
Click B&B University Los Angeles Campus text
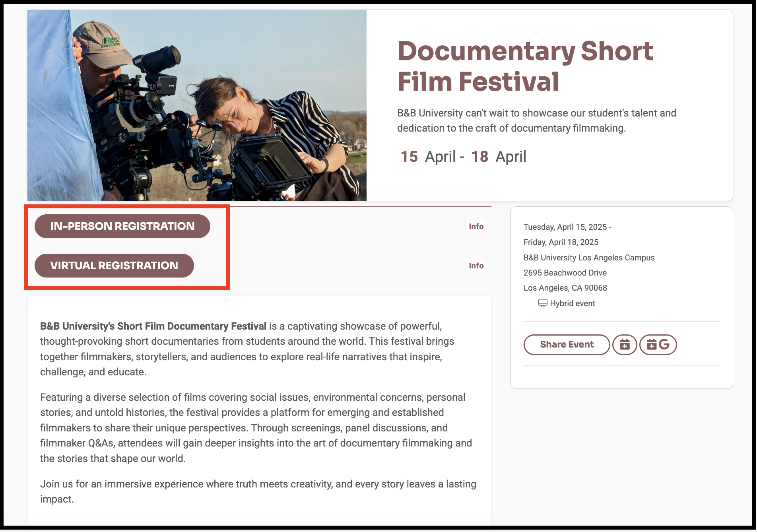589,258
